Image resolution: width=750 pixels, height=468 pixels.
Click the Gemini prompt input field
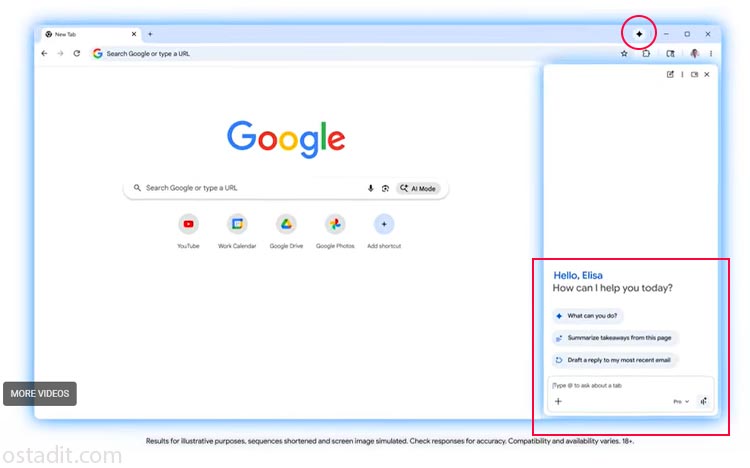630,385
